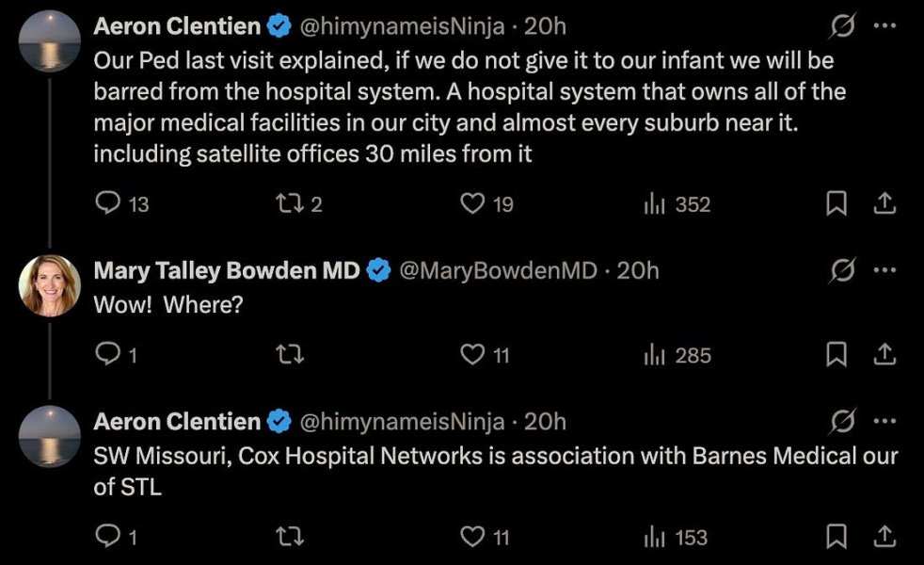Screen dimensions: 924x565
Task: Like Mary Talley Bowden's reply
Action: tap(474, 355)
